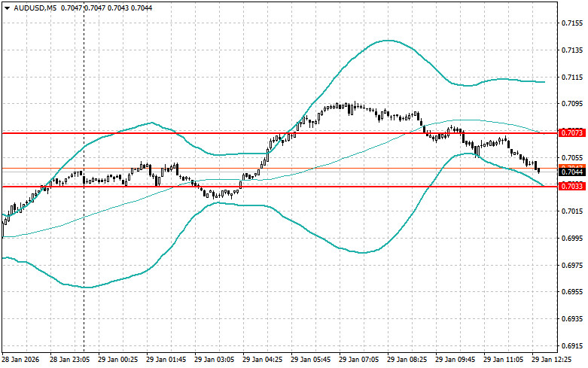The height and width of the screenshot is (368, 588).
Task: Click the AUDUSD,M5 chart title text
Action: (35, 8)
